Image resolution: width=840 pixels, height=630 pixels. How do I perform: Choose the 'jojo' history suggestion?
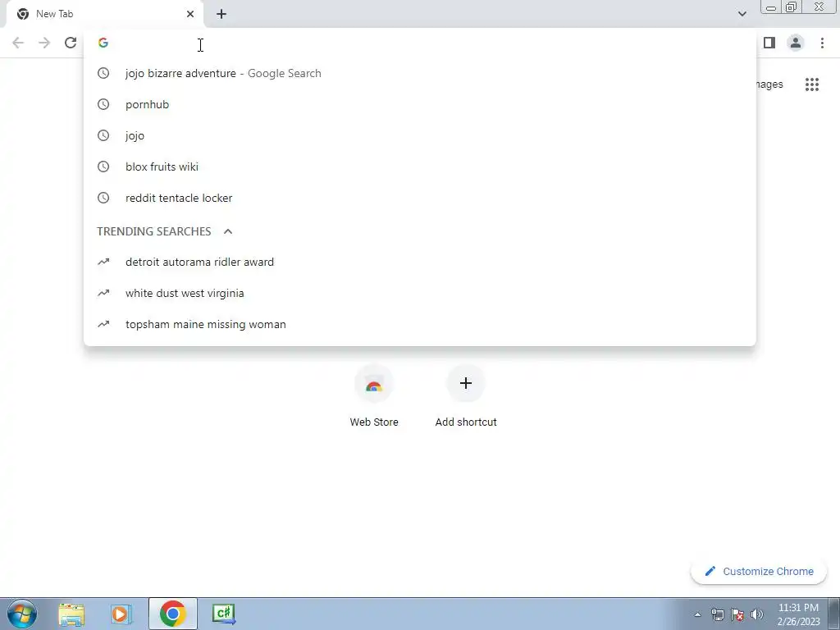pyautogui.click(x=420, y=135)
